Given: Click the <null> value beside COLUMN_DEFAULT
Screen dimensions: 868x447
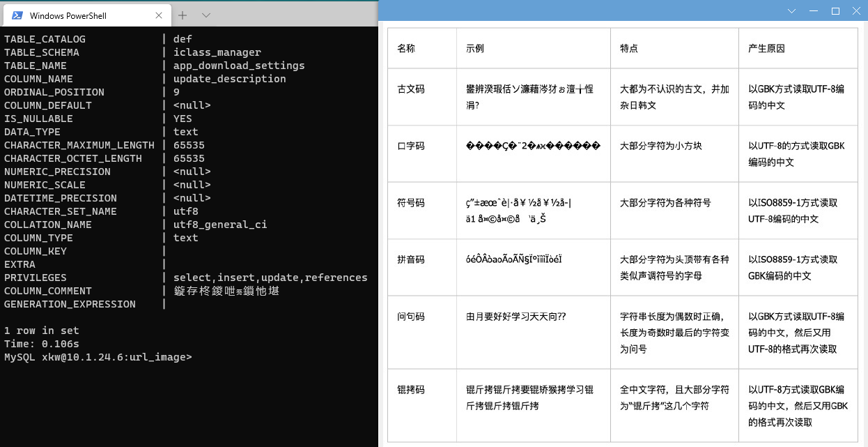Looking at the screenshot, I should pos(192,105).
